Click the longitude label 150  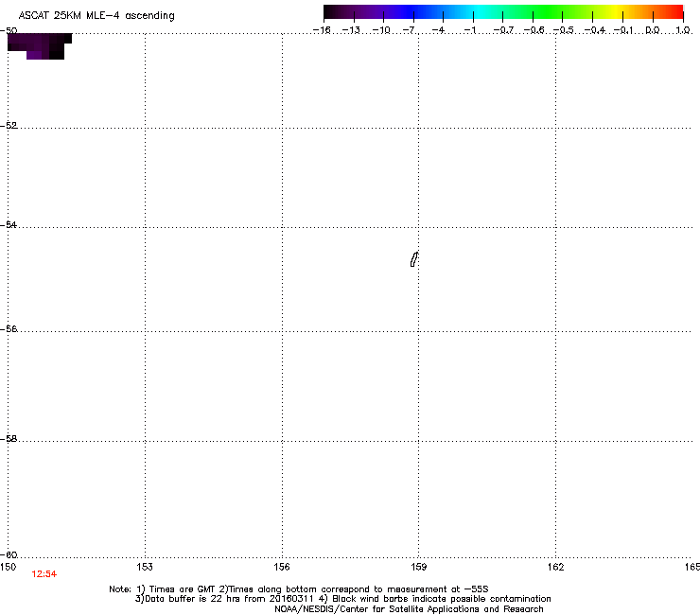coord(8,567)
